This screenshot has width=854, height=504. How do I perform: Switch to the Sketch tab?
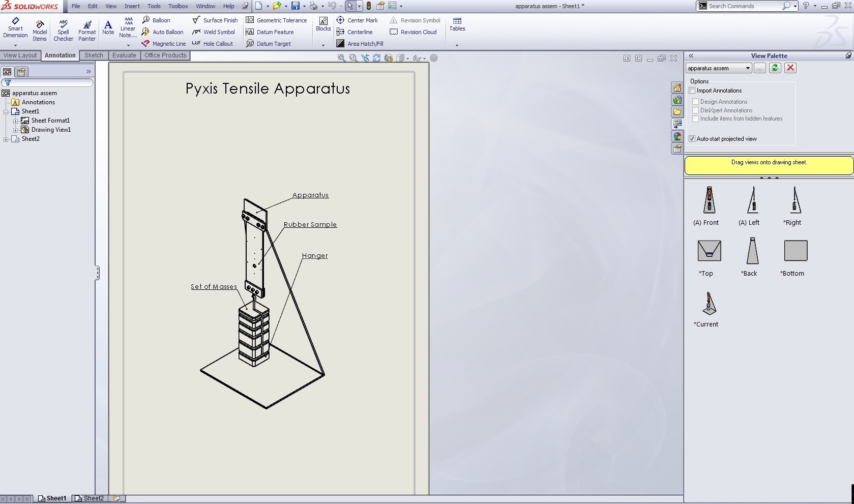point(94,55)
